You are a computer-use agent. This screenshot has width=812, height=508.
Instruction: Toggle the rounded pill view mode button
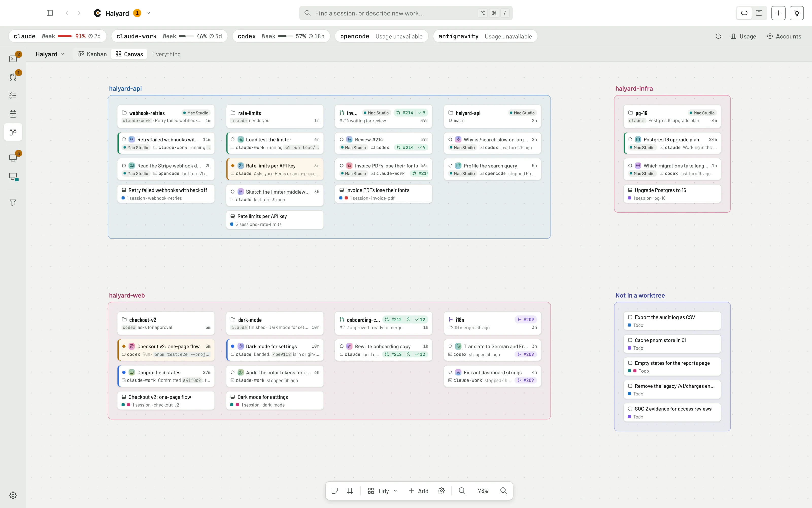(744, 13)
